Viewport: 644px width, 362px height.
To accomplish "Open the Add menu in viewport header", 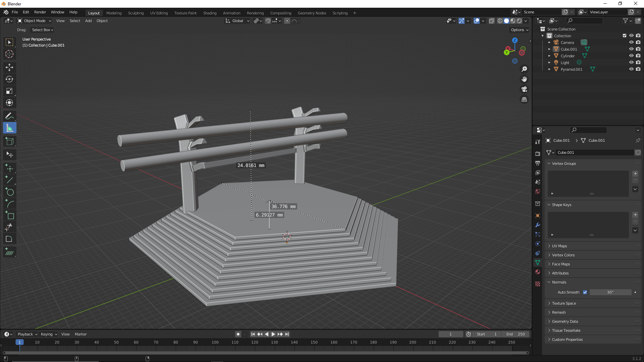I will tap(89, 21).
